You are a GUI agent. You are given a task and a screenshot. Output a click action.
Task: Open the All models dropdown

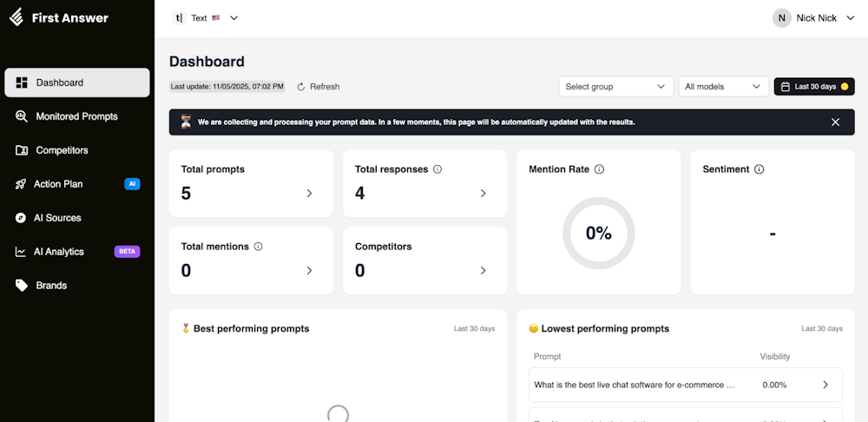coord(722,87)
